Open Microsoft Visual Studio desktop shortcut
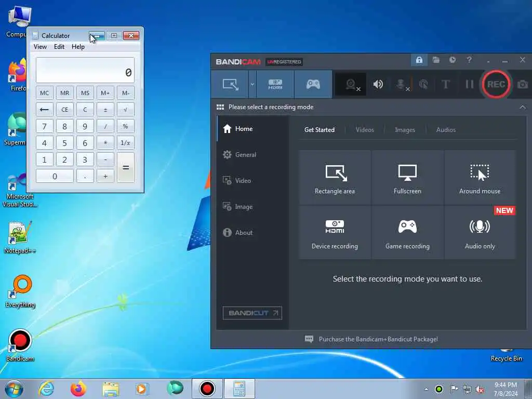 click(x=20, y=190)
